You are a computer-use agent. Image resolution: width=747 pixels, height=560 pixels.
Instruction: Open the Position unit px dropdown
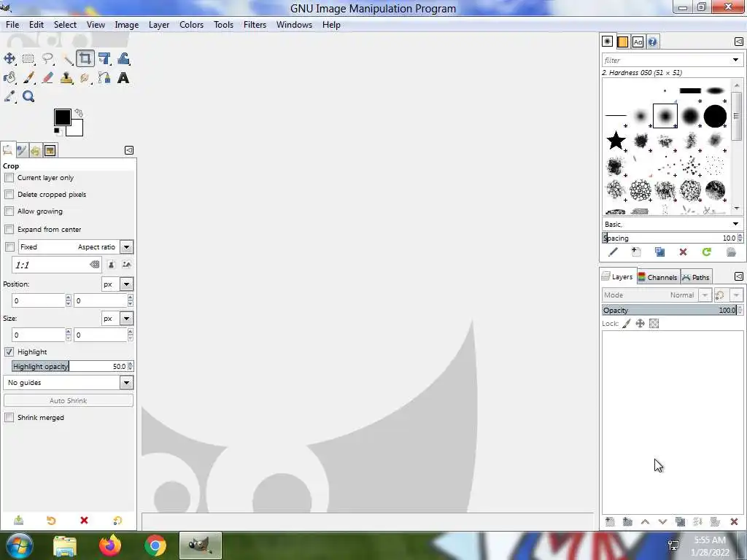click(x=126, y=284)
